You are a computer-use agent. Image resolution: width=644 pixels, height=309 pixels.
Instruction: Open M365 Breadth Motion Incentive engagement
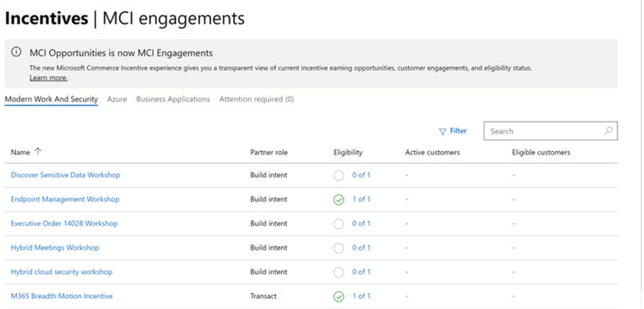[x=61, y=296]
